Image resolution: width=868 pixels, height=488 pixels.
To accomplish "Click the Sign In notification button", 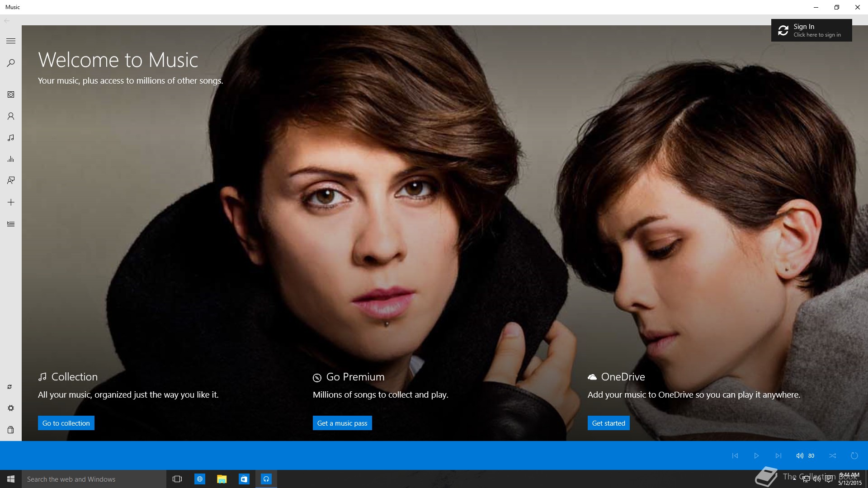I will click(x=811, y=30).
